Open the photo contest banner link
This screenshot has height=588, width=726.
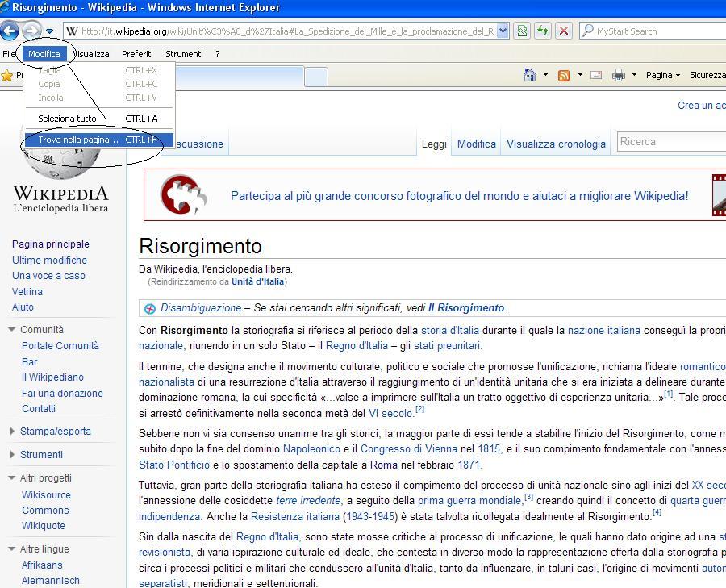pyautogui.click(x=459, y=196)
